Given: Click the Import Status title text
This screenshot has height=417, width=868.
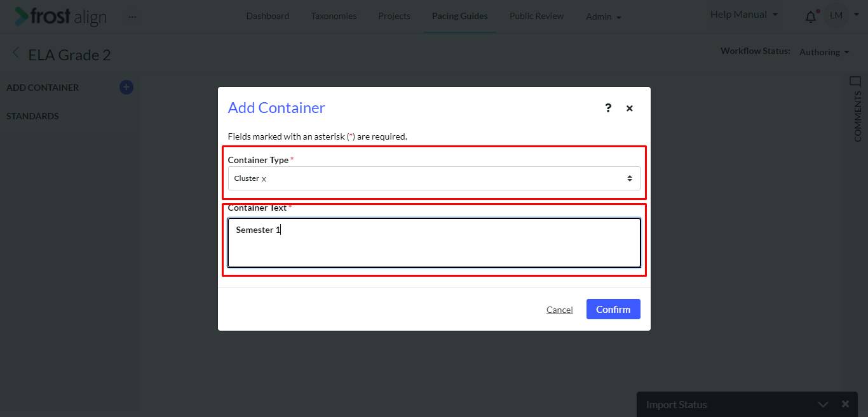Looking at the screenshot, I should (676, 404).
